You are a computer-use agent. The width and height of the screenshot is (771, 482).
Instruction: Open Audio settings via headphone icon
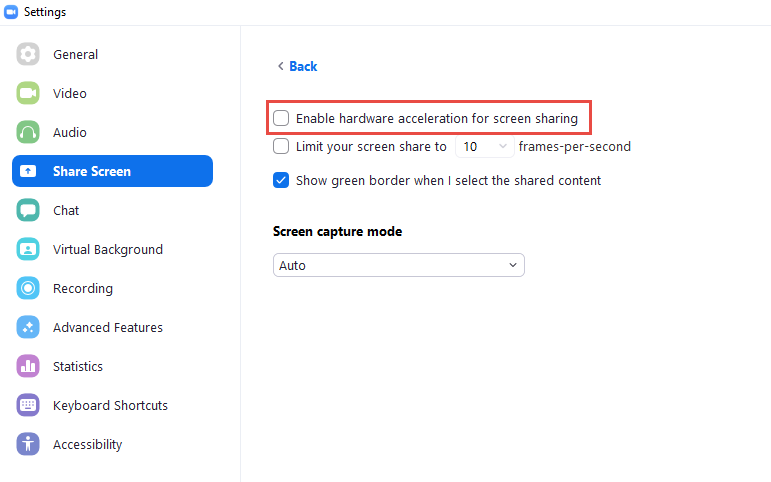tap(28, 132)
